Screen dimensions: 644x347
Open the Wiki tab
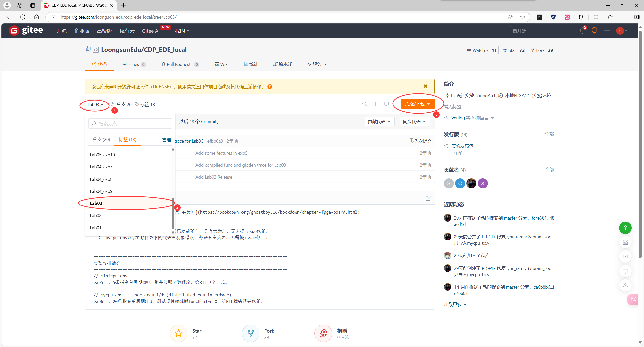221,64
